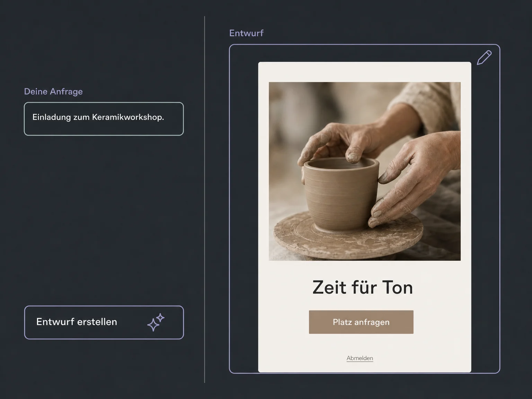532x399 pixels.
Task: Click the Entwurf label above the preview
Action: (x=246, y=33)
